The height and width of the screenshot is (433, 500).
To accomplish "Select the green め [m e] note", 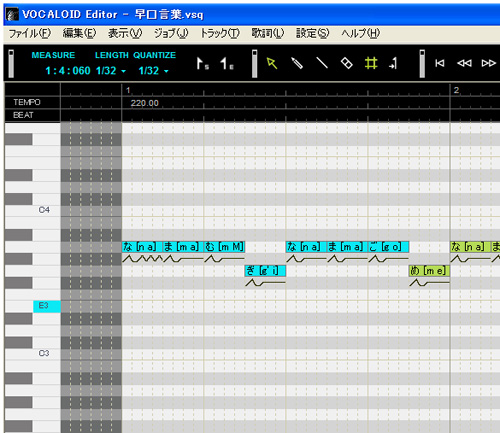I will 429,271.
